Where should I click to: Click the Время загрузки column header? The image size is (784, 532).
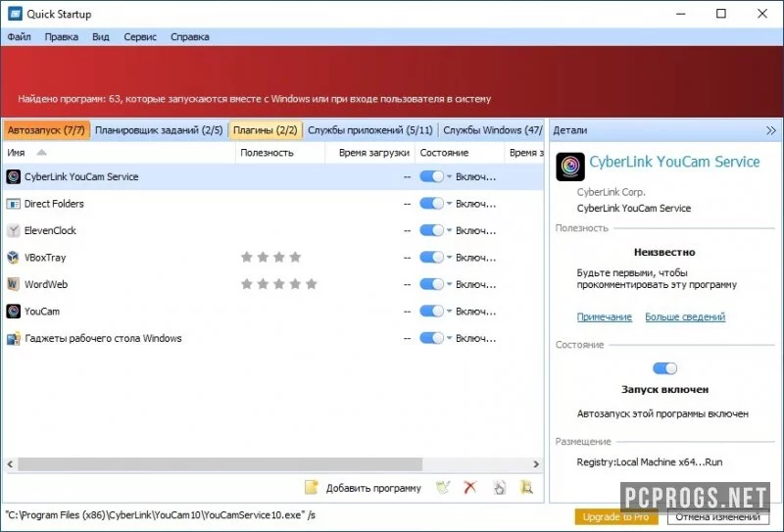(x=370, y=153)
